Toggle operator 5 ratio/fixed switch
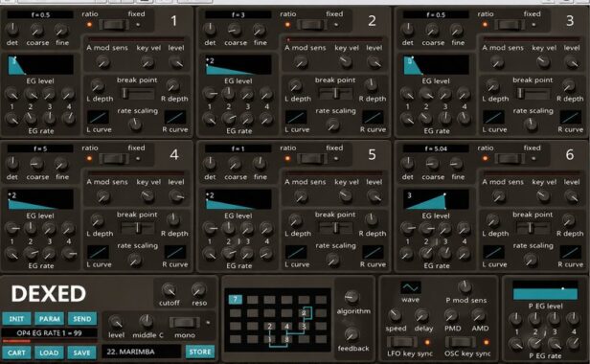590x364 pixels. point(311,158)
